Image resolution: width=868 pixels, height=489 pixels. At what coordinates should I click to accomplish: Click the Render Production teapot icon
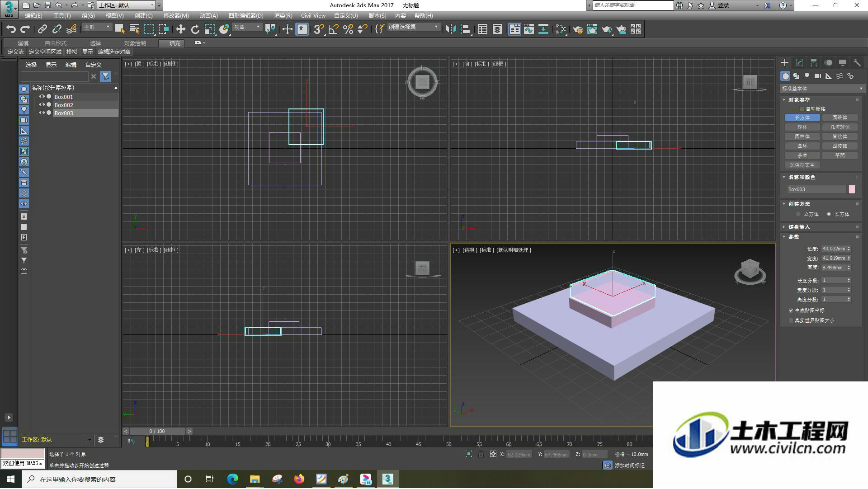click(607, 29)
